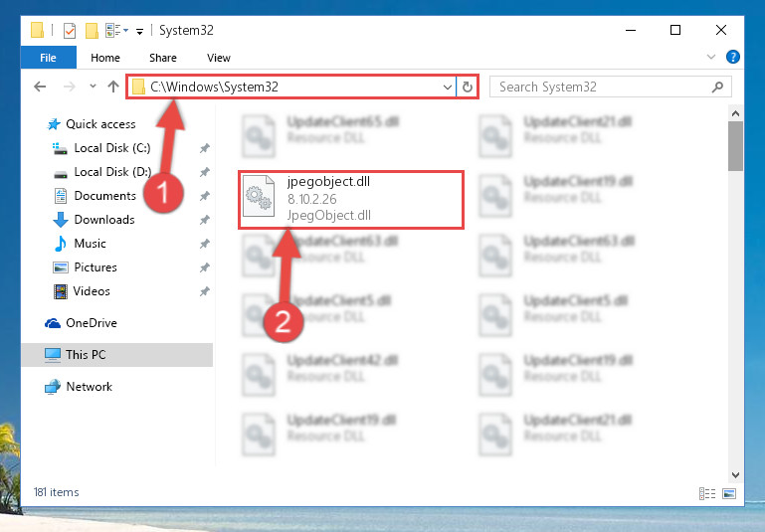The width and height of the screenshot is (765, 532).
Task: Open the Customize Quick Access Toolbar arrow
Action: tap(139, 32)
